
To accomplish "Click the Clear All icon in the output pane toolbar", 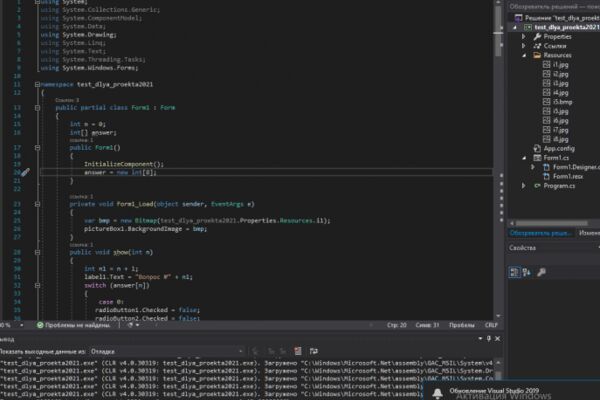I will [298, 351].
